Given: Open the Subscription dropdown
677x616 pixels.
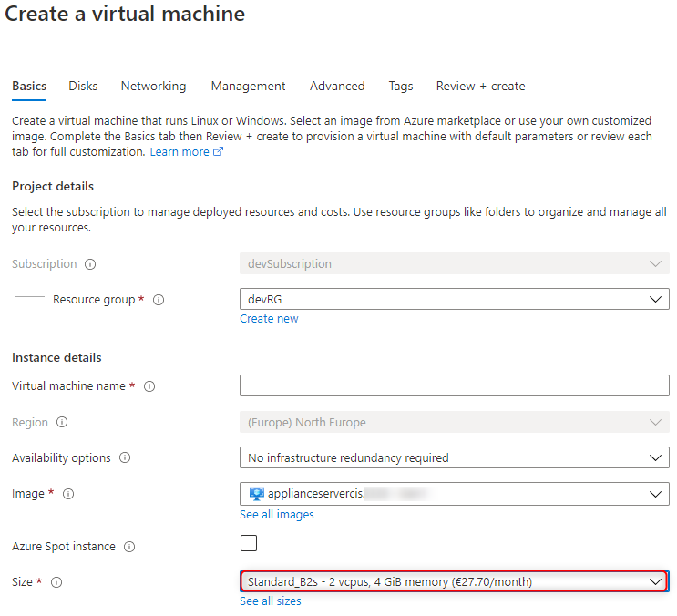Looking at the screenshot, I should (454, 263).
